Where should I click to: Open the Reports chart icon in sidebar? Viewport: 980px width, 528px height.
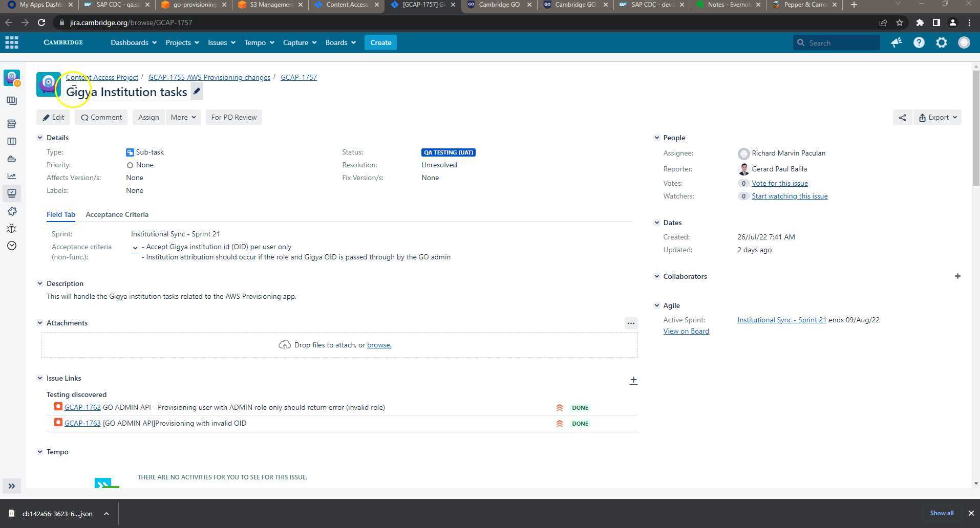11,175
